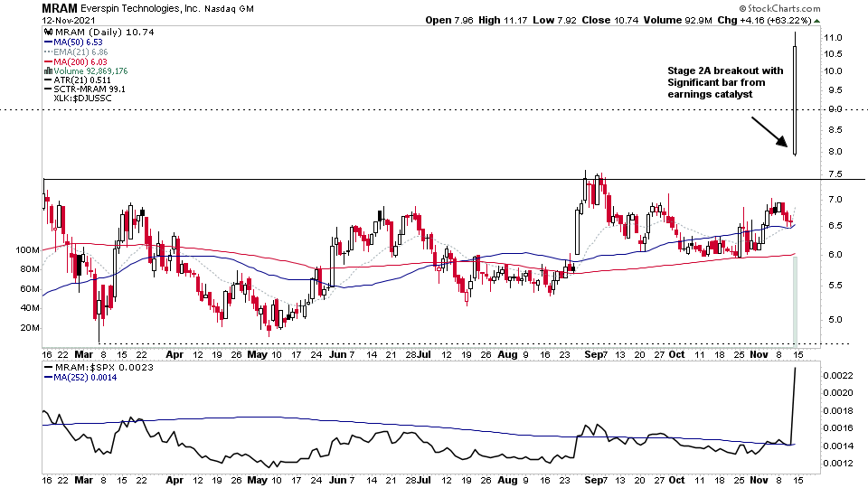Click the XLK:$DJUSSC legend label
The height and width of the screenshot is (488, 868).
82,98
